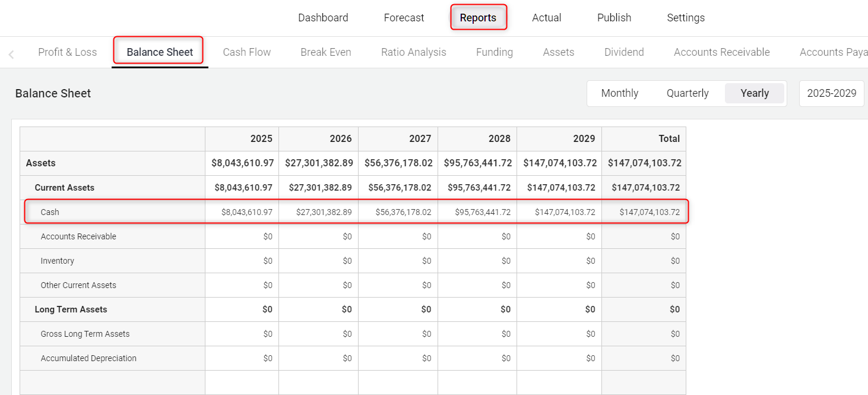The image size is (868, 395).
Task: Open the 2025-2029 year range dropdown
Action: [831, 93]
